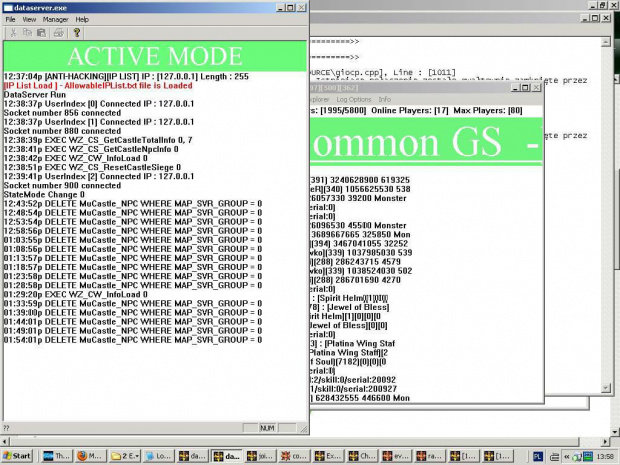Viewport: 620px width, 465px height.
Task: Open Info menu in GameServer window
Action: click(384, 99)
